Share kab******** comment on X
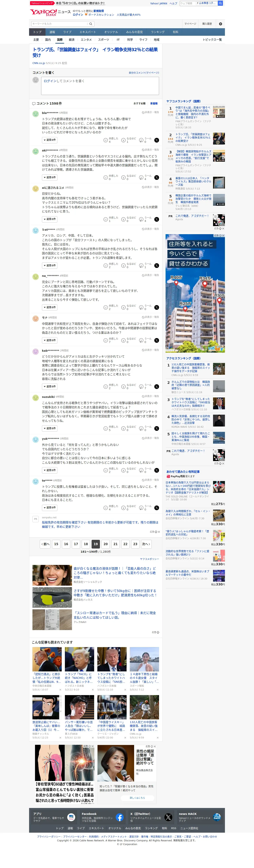Screen dimensions: 254x868 pos(157,386)
